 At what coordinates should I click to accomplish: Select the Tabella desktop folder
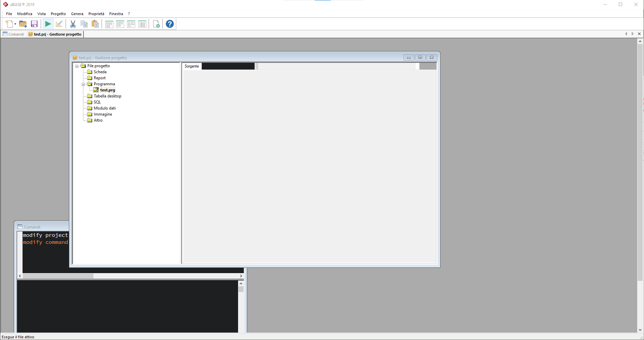pos(107,96)
